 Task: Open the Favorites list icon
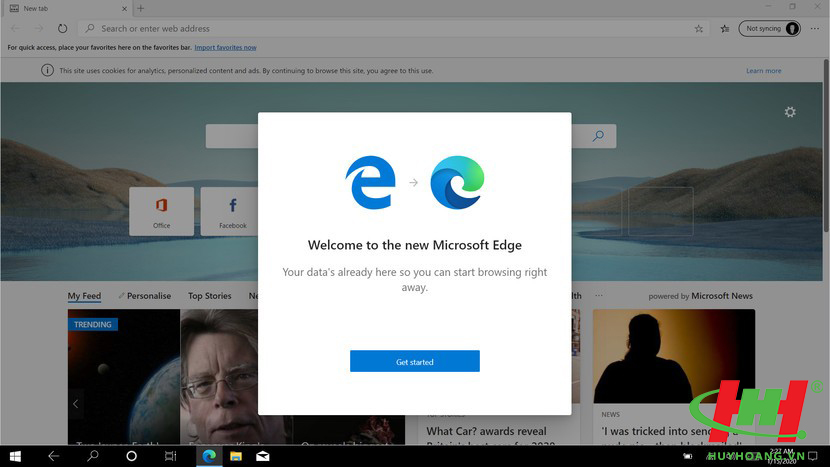coord(725,29)
